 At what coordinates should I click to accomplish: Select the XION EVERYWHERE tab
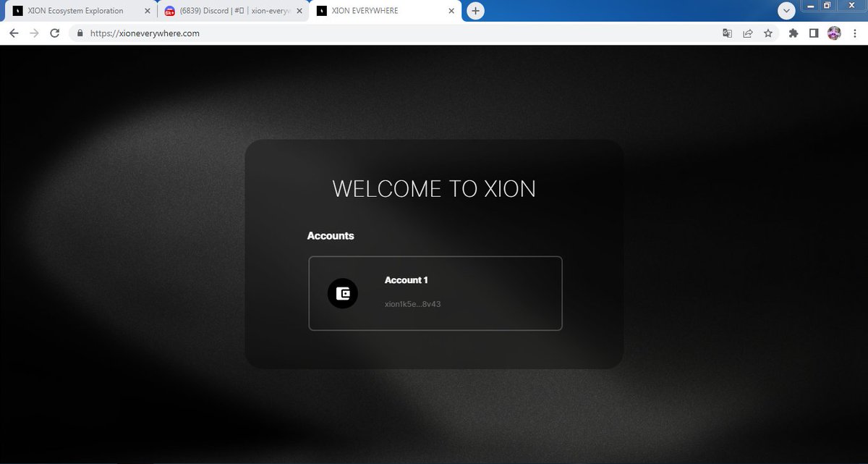click(386, 11)
